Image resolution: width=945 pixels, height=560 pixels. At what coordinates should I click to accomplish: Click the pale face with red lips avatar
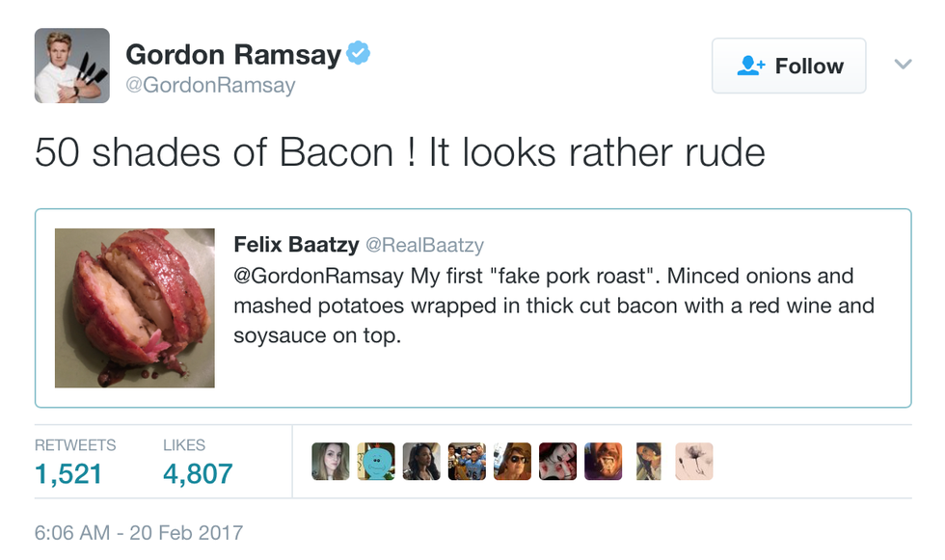coord(557,462)
